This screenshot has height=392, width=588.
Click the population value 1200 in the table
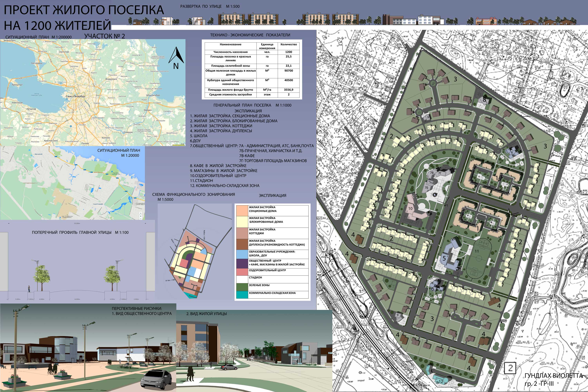coord(289,52)
